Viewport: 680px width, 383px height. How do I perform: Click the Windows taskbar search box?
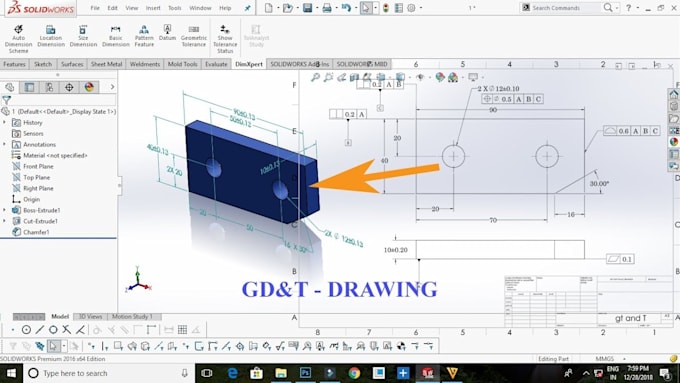108,373
